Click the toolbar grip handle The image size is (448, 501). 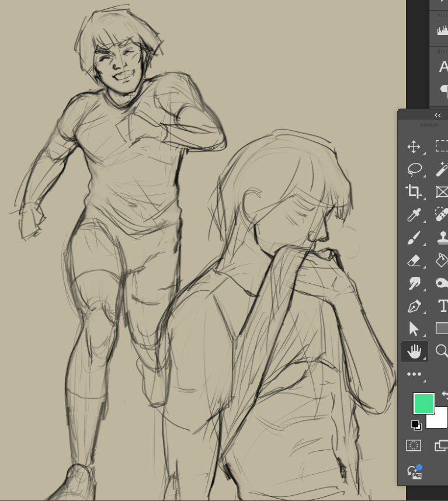click(x=429, y=125)
